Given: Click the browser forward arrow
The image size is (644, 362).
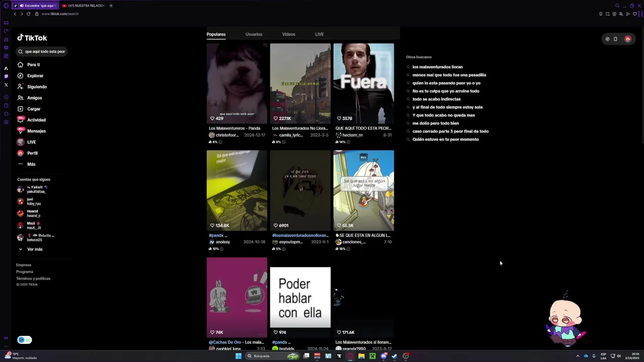Looking at the screenshot, I should (x=22, y=14).
